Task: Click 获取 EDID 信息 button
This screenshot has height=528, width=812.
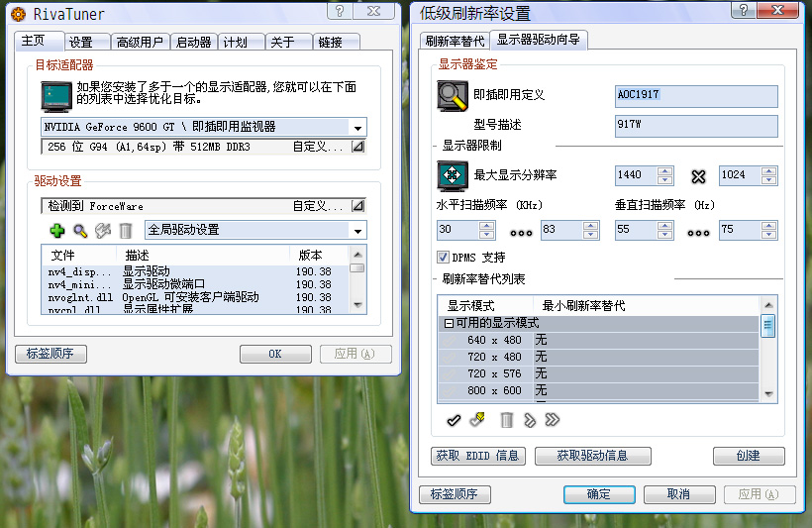Action: pyautogui.click(x=478, y=456)
